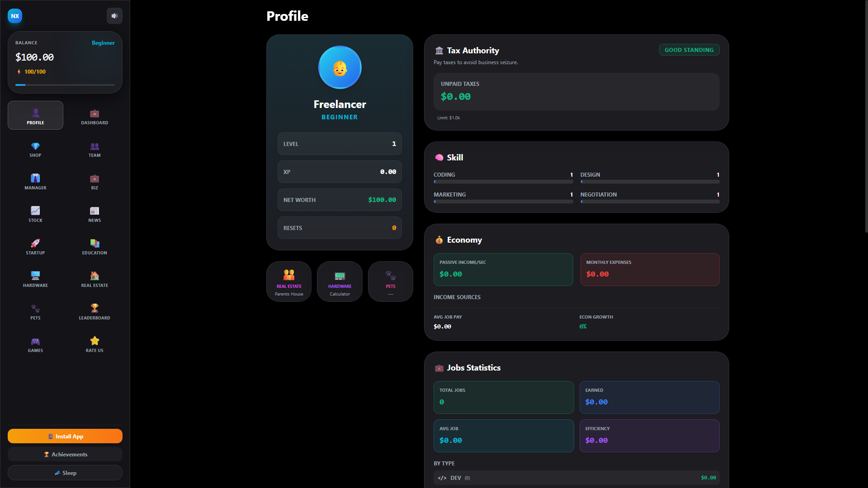The height and width of the screenshot is (488, 868).
Task: Open the Startup rocket icon
Action: 35,246
